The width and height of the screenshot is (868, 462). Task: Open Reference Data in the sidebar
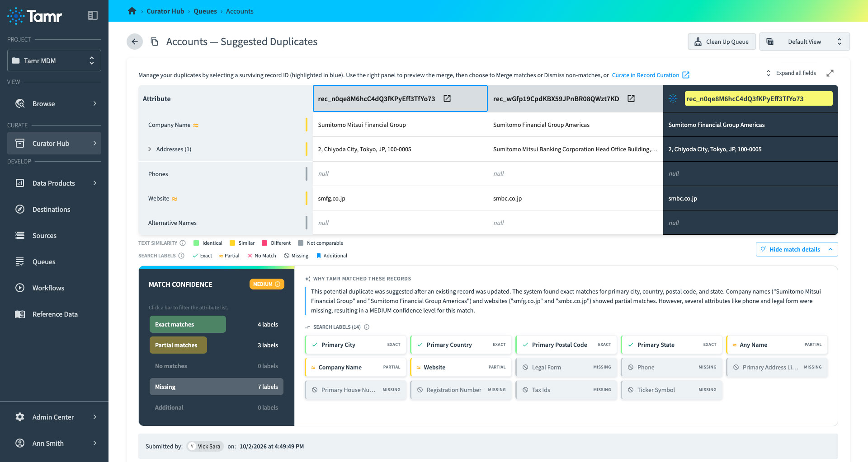click(x=54, y=314)
